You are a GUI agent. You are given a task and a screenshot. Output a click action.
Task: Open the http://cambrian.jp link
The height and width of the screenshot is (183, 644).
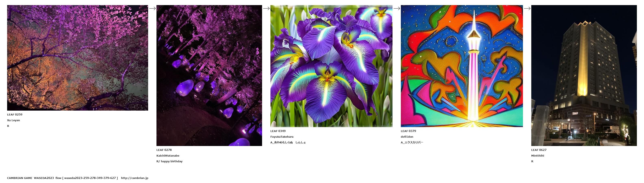(x=134, y=178)
